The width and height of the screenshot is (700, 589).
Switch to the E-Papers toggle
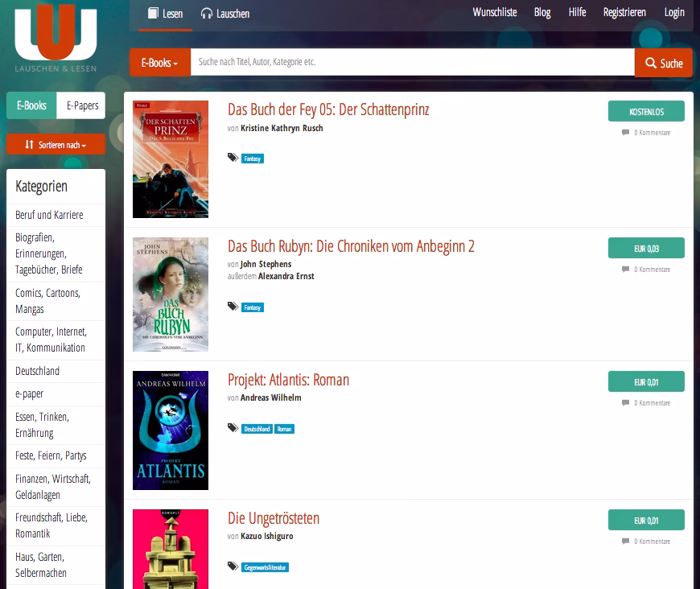[x=81, y=105]
